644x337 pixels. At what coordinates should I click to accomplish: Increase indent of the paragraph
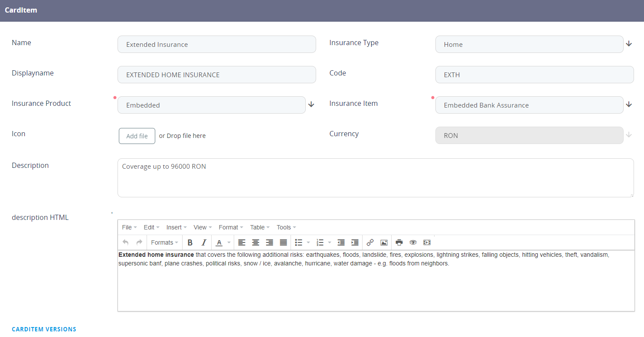(355, 242)
